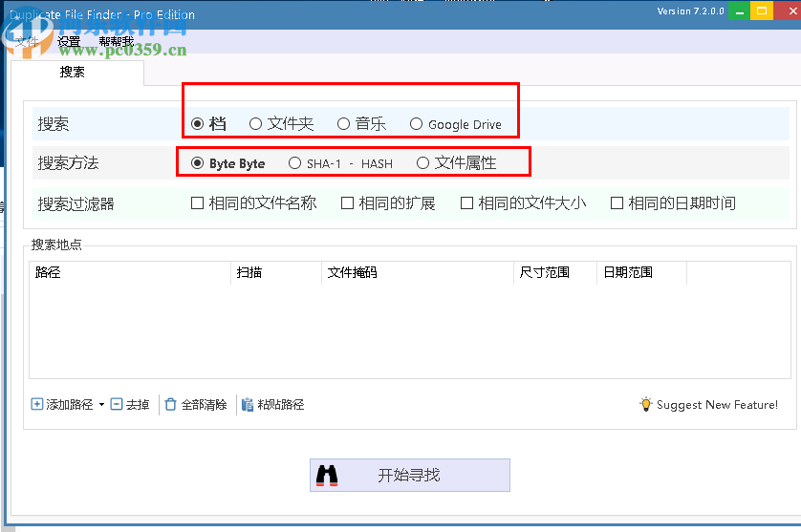The height and width of the screenshot is (532, 801).
Task: Click the 开始寻找 start search button
Action: [410, 476]
